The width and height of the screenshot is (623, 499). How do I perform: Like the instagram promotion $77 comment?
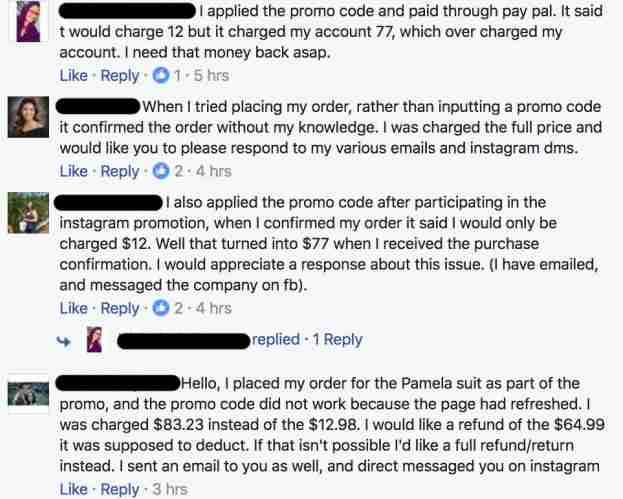point(74,308)
